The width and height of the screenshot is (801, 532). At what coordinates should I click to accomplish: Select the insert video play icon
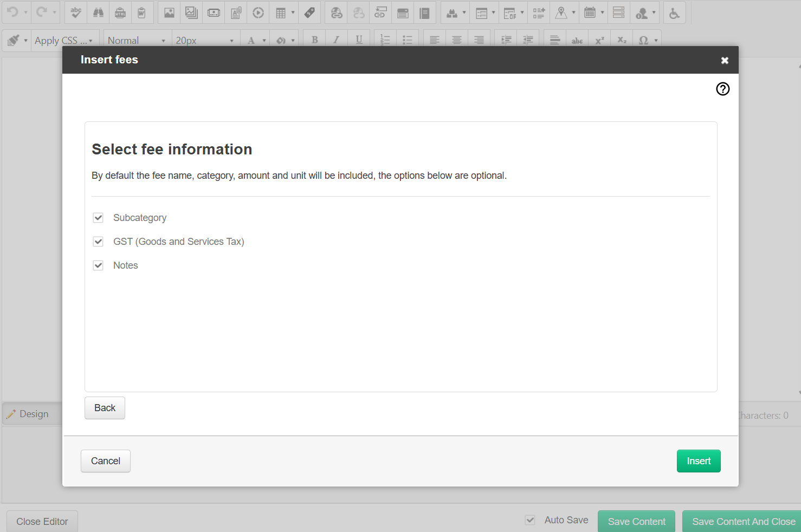(x=258, y=12)
